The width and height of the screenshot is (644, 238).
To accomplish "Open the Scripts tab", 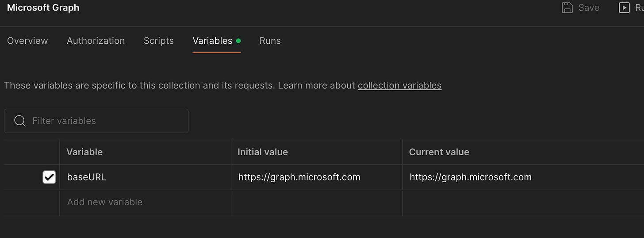I will click(159, 41).
